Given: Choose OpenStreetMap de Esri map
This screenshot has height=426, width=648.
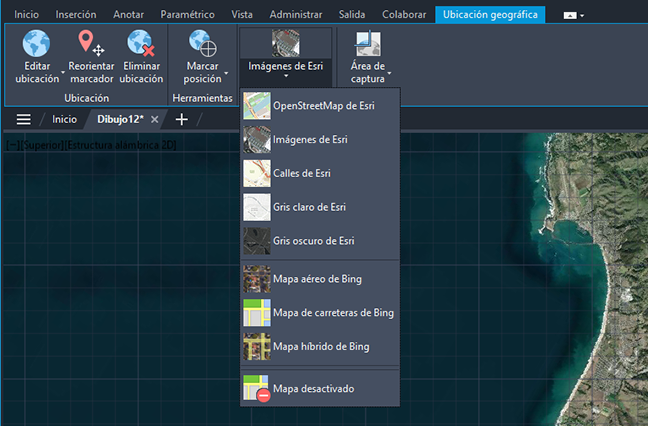Looking at the screenshot, I should coord(320,106).
